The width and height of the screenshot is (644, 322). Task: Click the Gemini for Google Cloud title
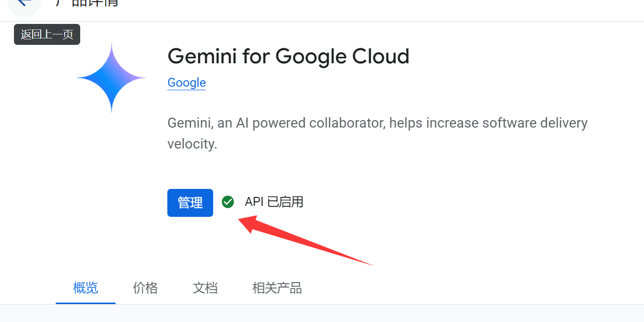click(288, 56)
